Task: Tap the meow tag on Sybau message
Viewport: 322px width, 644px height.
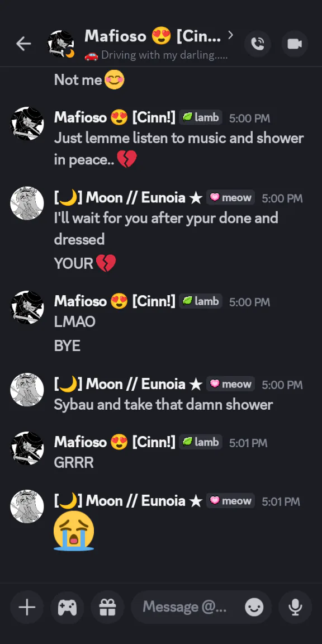Action: pyautogui.click(x=230, y=384)
